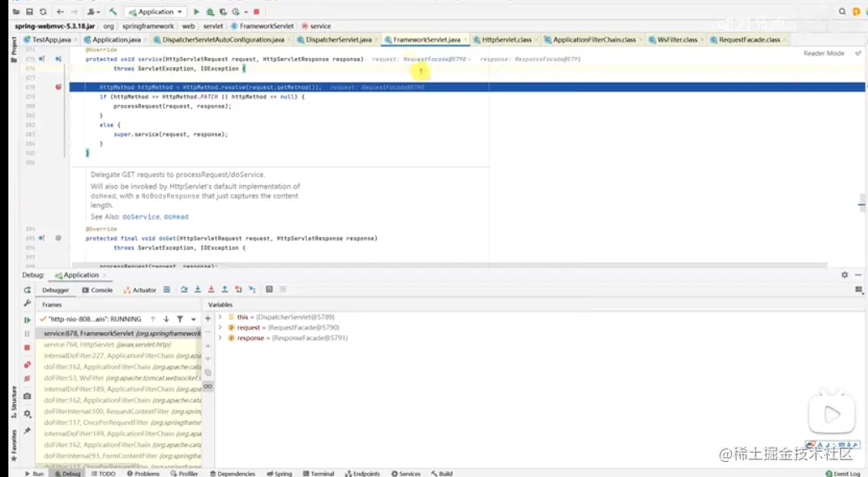Open the Problems tool window
868x477 pixels.
(143, 474)
